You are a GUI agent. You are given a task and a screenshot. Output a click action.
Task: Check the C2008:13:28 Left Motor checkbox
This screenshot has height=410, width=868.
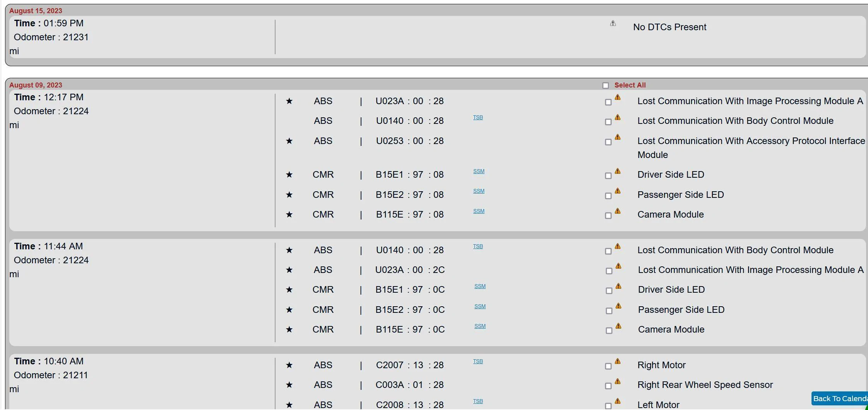click(608, 406)
